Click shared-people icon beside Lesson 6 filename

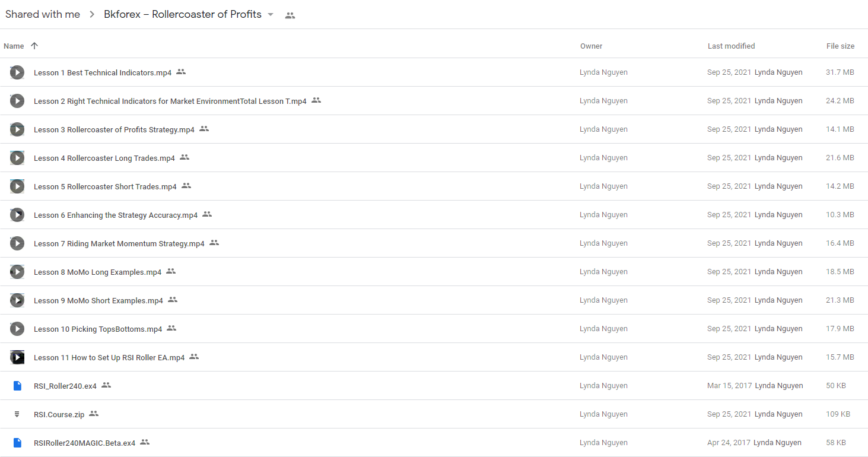point(207,214)
